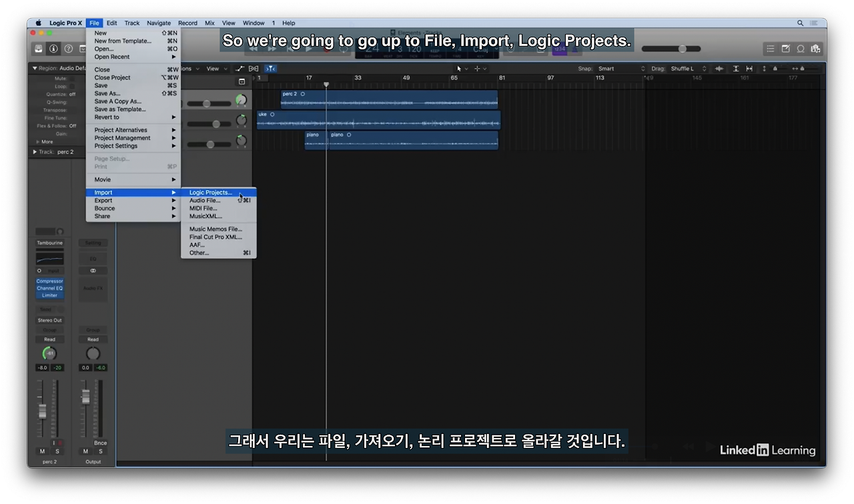Viewport: 854px width, 504px height.
Task: Open the Drag Shuffle L dropdown
Action: coord(688,69)
